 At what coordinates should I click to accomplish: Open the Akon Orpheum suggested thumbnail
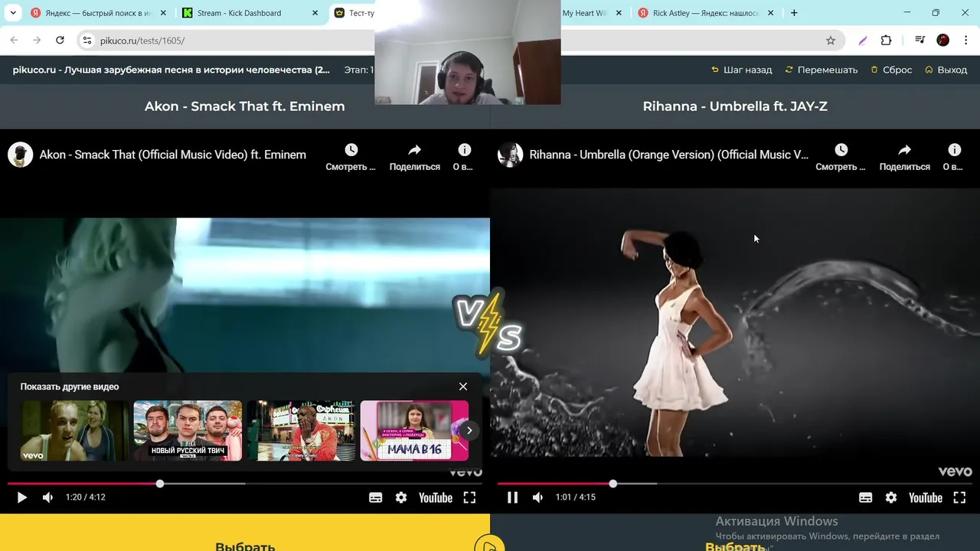[x=301, y=430]
